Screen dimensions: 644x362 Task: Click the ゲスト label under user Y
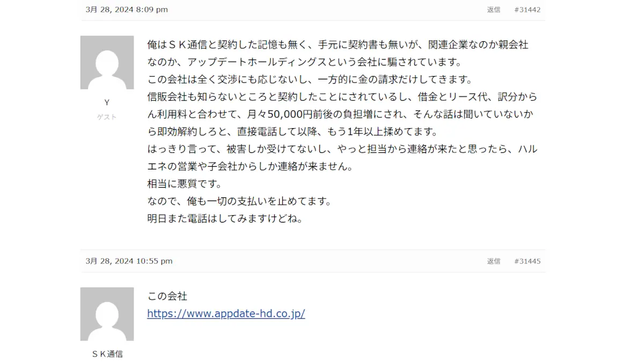(107, 117)
